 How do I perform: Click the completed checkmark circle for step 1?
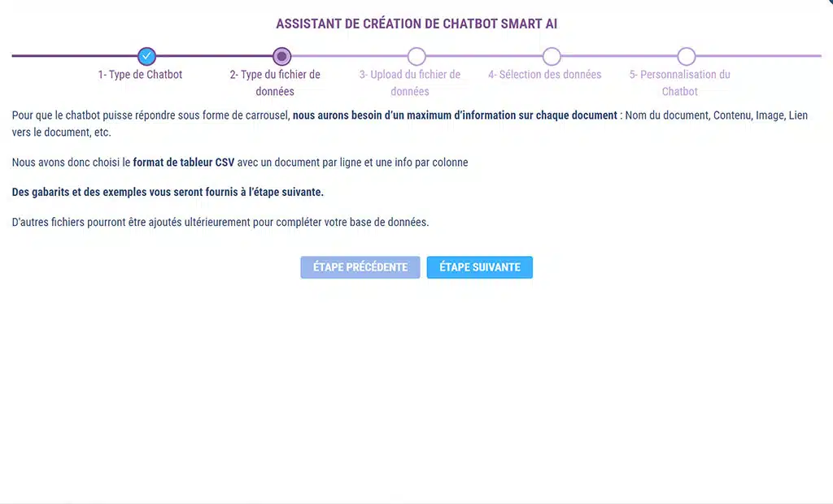click(146, 56)
